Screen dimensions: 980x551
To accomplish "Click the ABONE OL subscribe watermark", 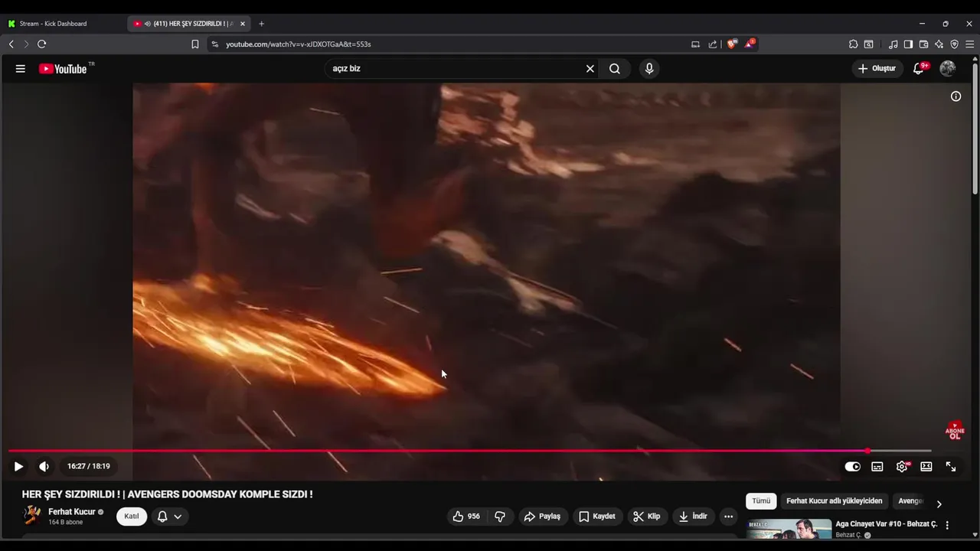I will pos(955,431).
